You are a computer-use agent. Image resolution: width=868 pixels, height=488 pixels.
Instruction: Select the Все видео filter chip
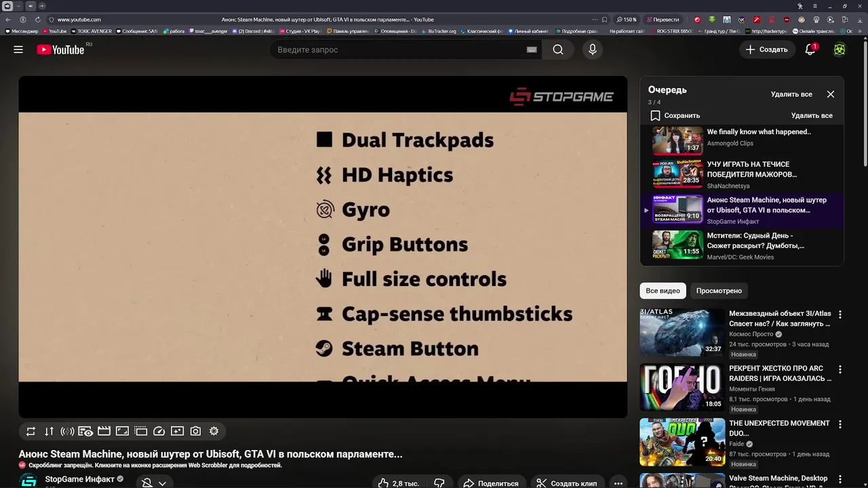click(663, 291)
